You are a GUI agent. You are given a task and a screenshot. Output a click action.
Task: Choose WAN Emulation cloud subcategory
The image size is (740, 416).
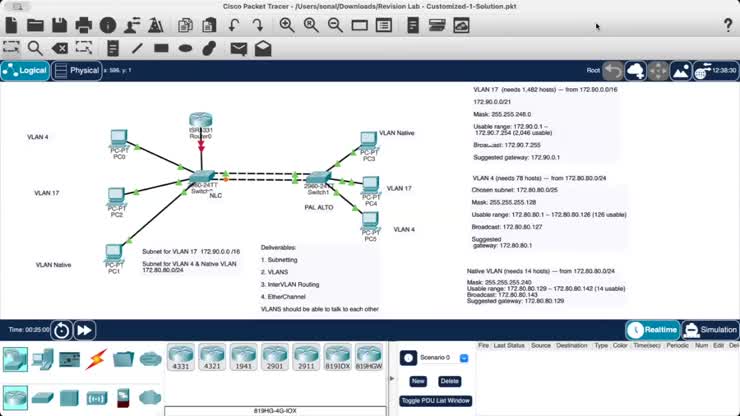[150, 398]
